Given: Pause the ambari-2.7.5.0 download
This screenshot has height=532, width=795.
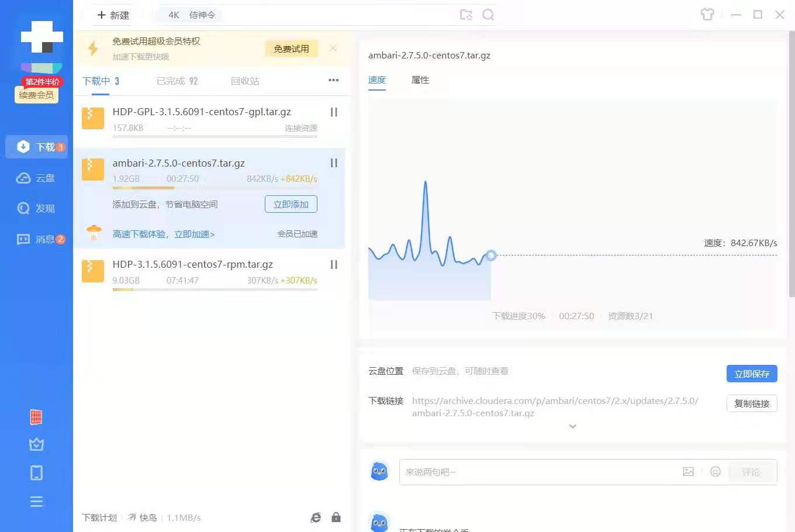Looking at the screenshot, I should coord(334,163).
